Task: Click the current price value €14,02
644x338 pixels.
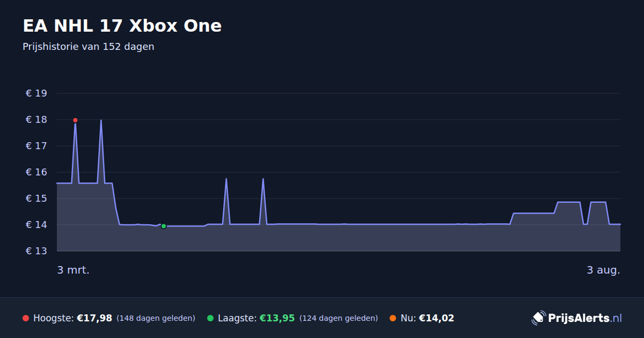Action: point(436,318)
